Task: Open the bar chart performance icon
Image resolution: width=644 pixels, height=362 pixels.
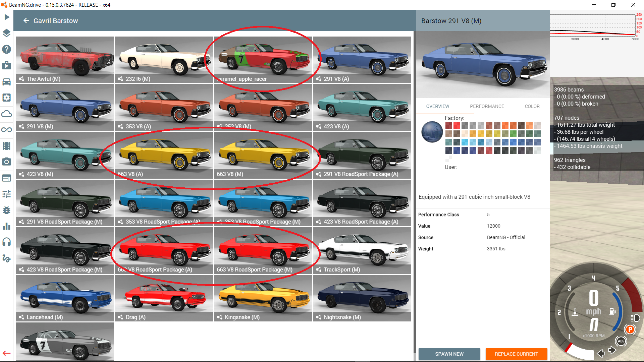Action: click(6, 226)
